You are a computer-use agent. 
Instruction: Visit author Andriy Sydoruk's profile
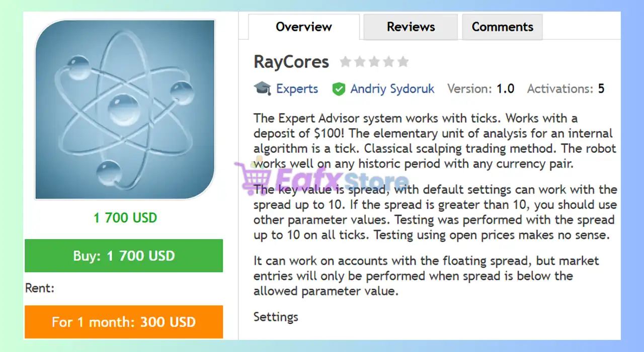coord(392,89)
